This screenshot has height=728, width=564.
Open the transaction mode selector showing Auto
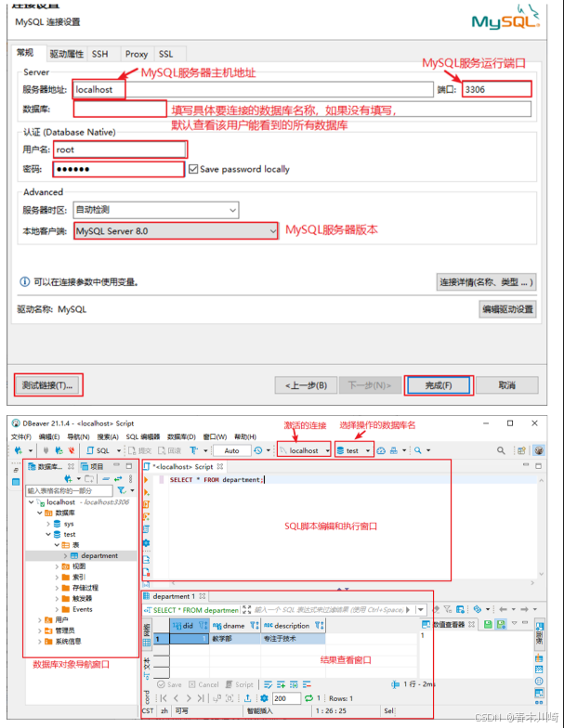[x=232, y=450]
